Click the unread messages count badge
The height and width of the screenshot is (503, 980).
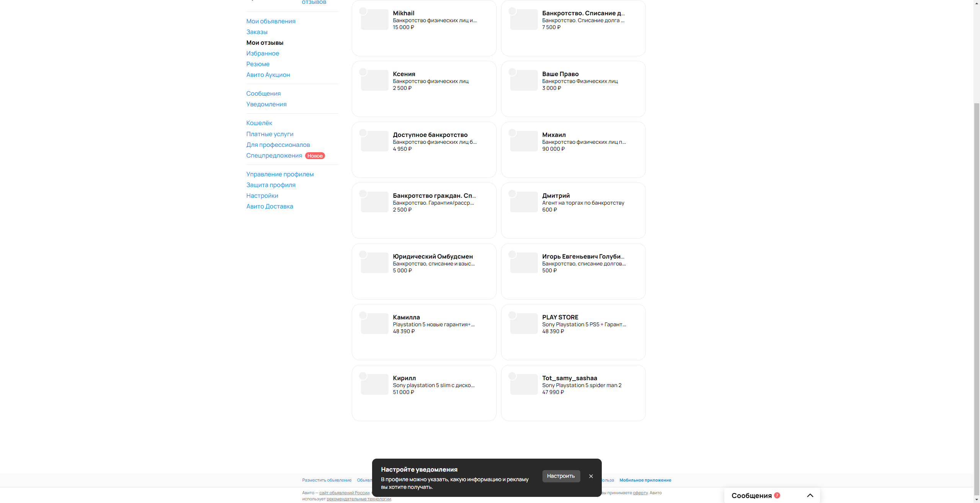coord(777,495)
